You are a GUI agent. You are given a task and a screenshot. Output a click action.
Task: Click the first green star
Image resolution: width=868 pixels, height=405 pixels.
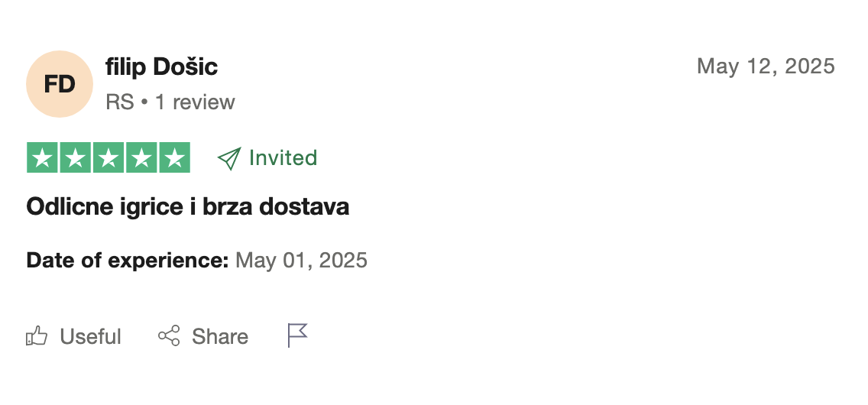point(43,158)
